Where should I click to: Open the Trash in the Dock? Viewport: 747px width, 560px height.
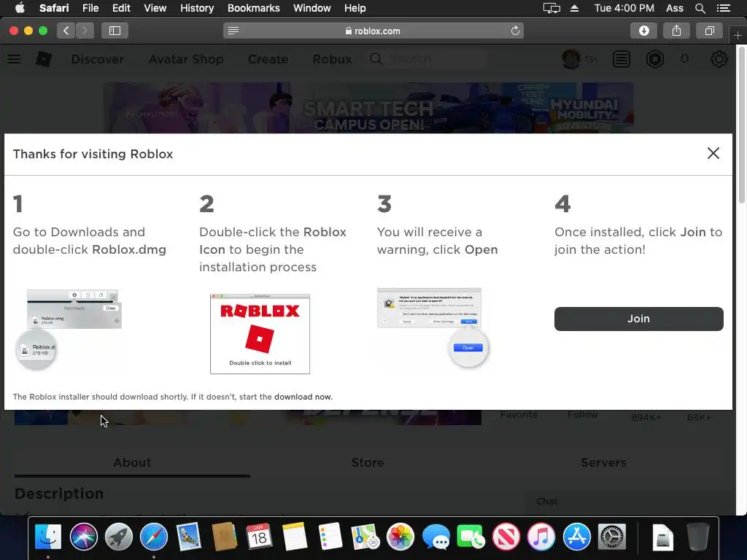coord(698,537)
